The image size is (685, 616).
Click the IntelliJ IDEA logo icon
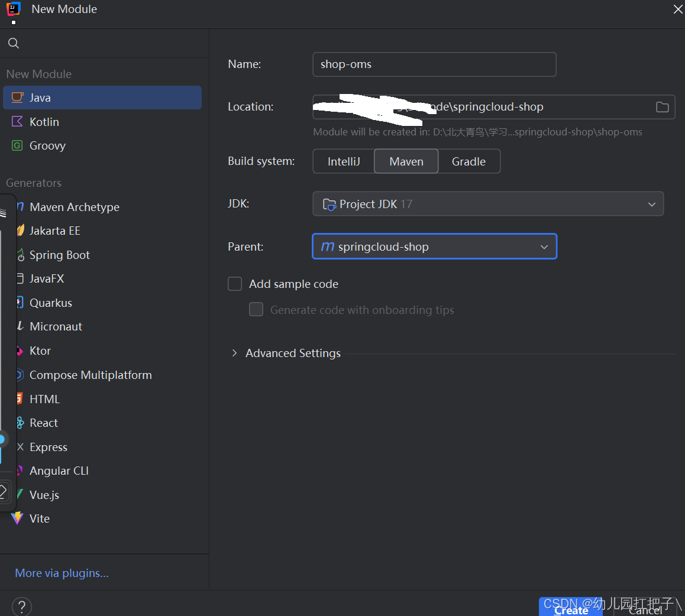coord(14,9)
